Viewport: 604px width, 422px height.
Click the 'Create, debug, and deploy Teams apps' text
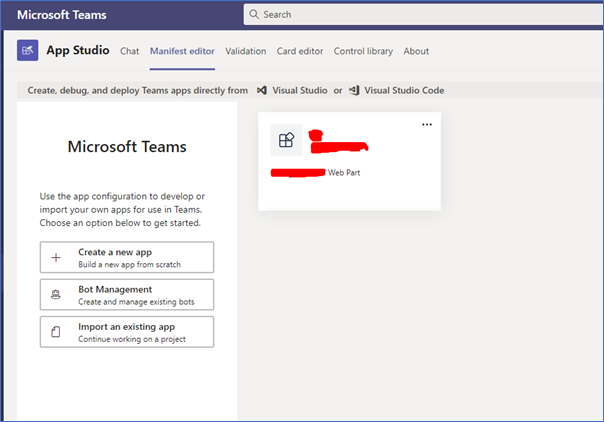(138, 90)
